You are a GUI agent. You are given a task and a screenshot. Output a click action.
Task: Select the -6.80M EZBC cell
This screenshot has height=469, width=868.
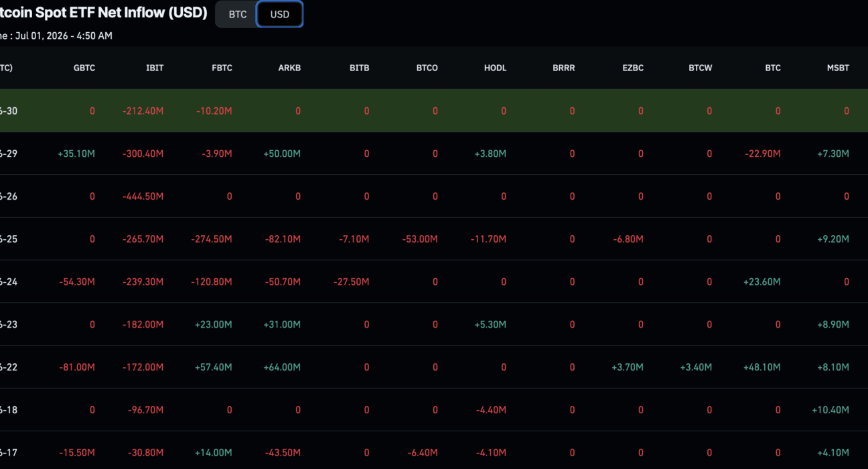(628, 239)
